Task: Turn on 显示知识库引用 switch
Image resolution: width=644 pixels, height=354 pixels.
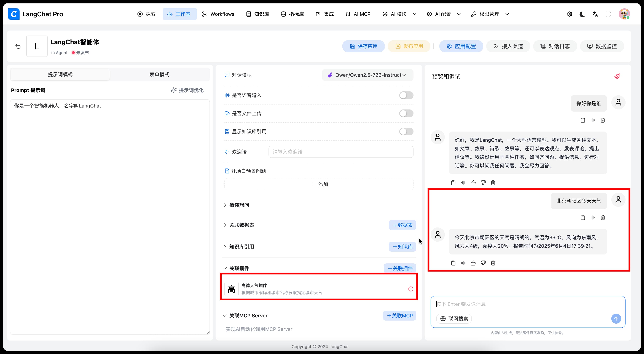Action: pos(406,132)
